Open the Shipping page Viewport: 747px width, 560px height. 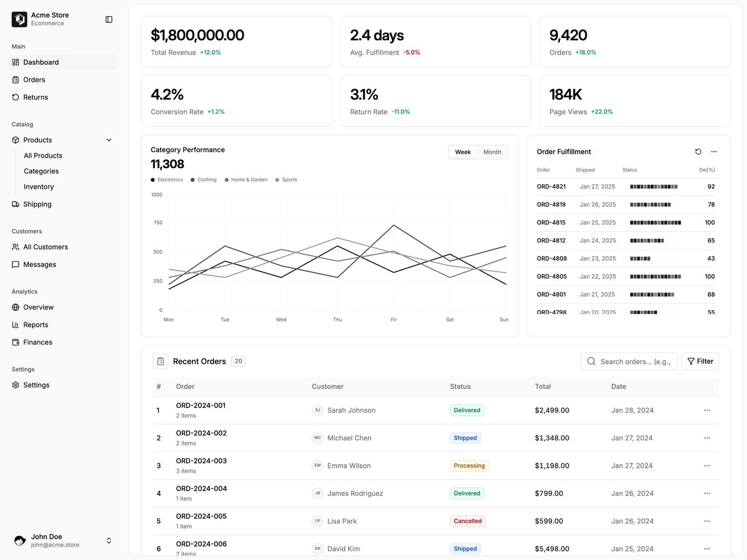tap(62, 205)
